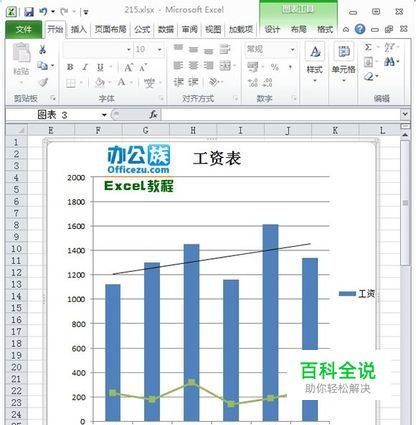Select the Format Painter brush
Viewport: 416px width, 425px height.
point(43,82)
